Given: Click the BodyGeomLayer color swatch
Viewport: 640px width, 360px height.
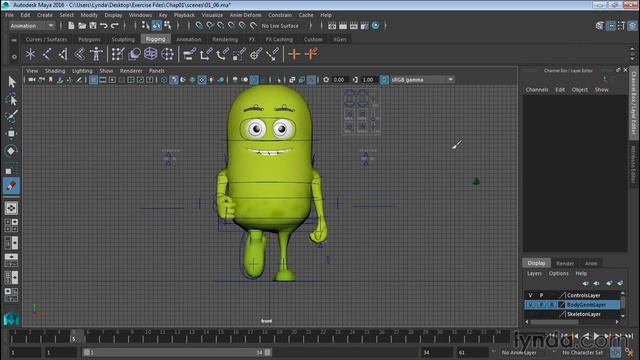Looking at the screenshot, I should click(x=562, y=304).
